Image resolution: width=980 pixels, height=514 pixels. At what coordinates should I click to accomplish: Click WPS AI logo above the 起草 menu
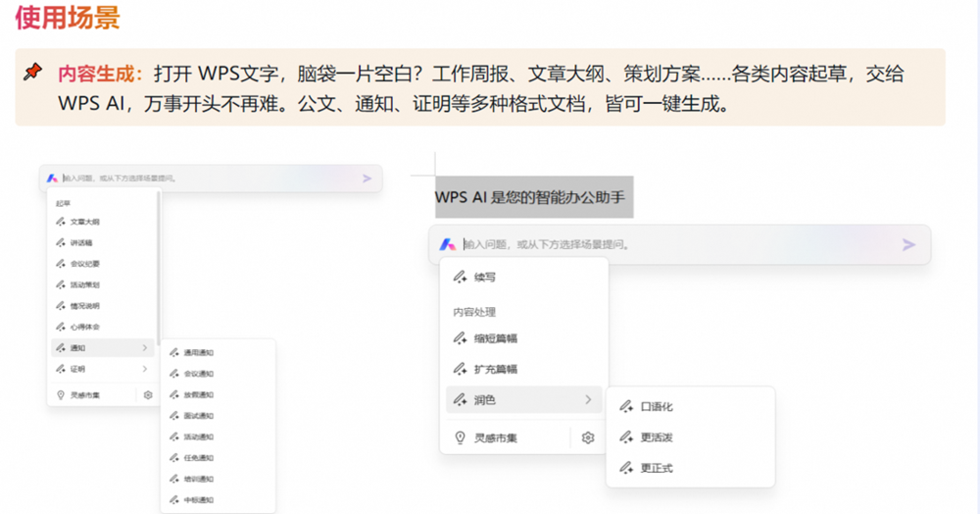[x=53, y=179]
